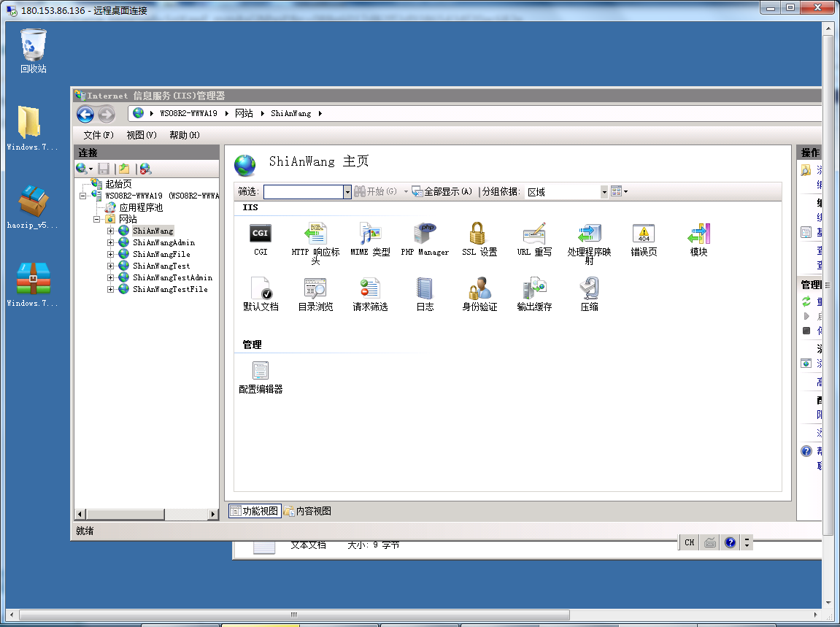Image resolution: width=840 pixels, height=627 pixels.
Task: Expand the ShiAnWangTest site node
Action: pos(110,266)
